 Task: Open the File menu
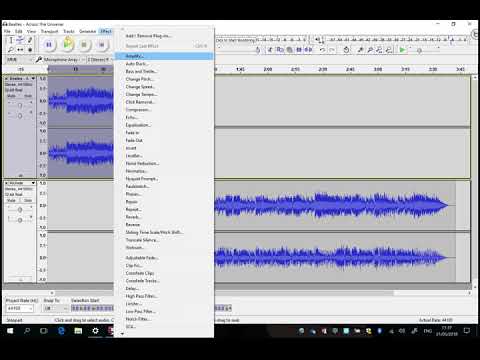coord(7,31)
